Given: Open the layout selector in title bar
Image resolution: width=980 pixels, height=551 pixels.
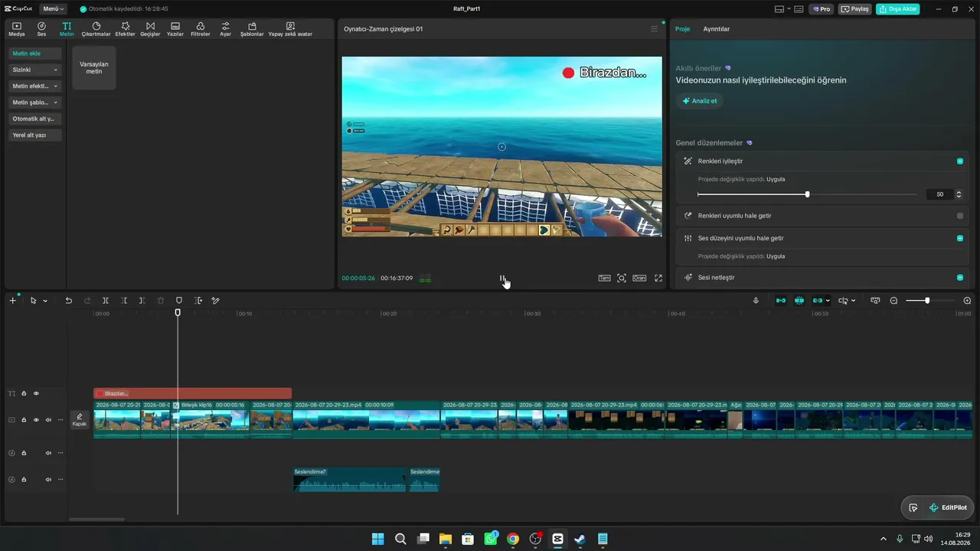Looking at the screenshot, I should pyautogui.click(x=782, y=9).
